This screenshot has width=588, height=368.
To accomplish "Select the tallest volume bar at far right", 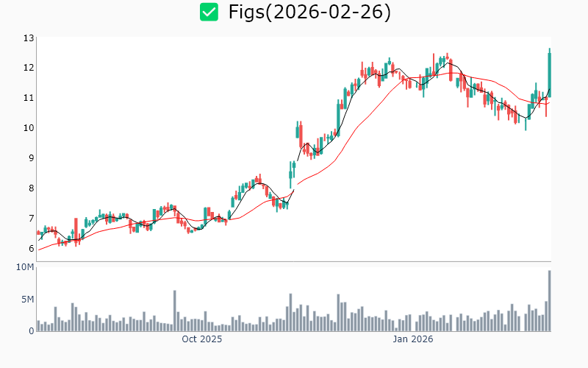I will pos(549,300).
